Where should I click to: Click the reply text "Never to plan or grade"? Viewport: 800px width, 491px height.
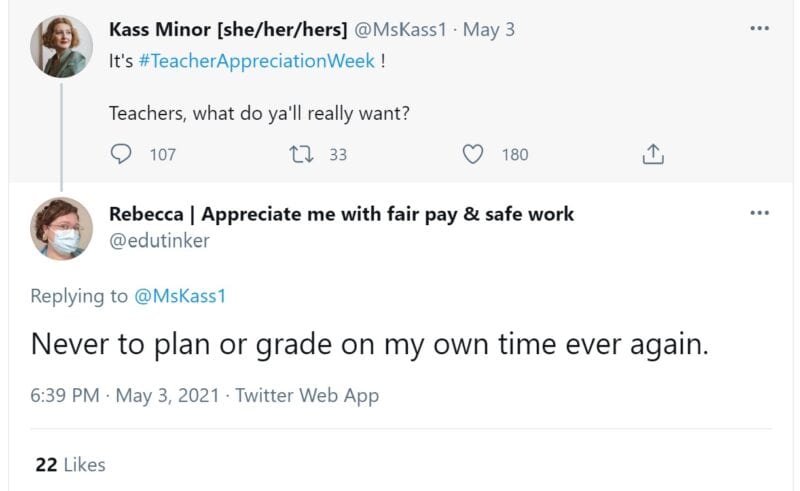[370, 345]
